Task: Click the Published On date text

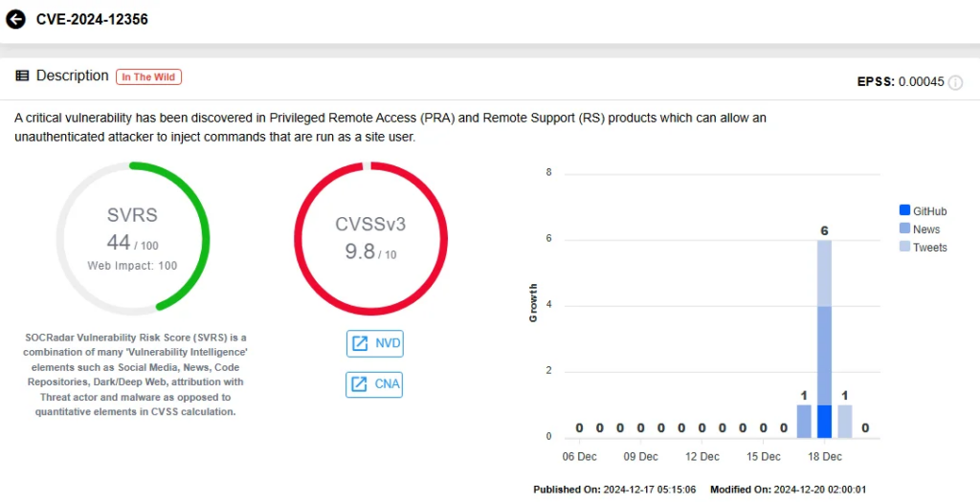Action: click(614, 490)
